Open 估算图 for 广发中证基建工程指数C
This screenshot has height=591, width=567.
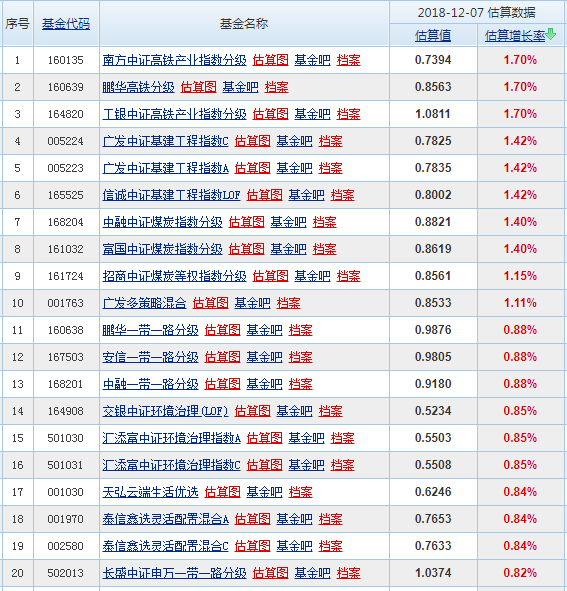252,141
